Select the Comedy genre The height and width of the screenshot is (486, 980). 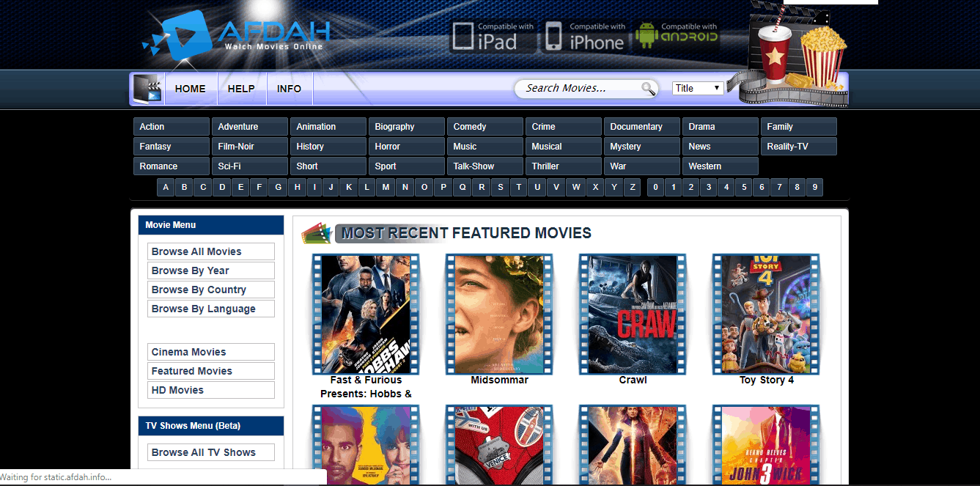(485, 127)
